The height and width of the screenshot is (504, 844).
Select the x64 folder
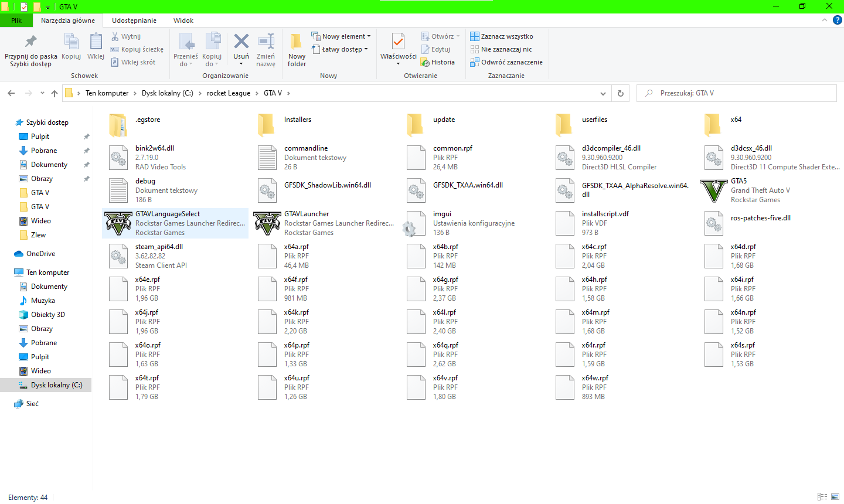[x=770, y=125]
